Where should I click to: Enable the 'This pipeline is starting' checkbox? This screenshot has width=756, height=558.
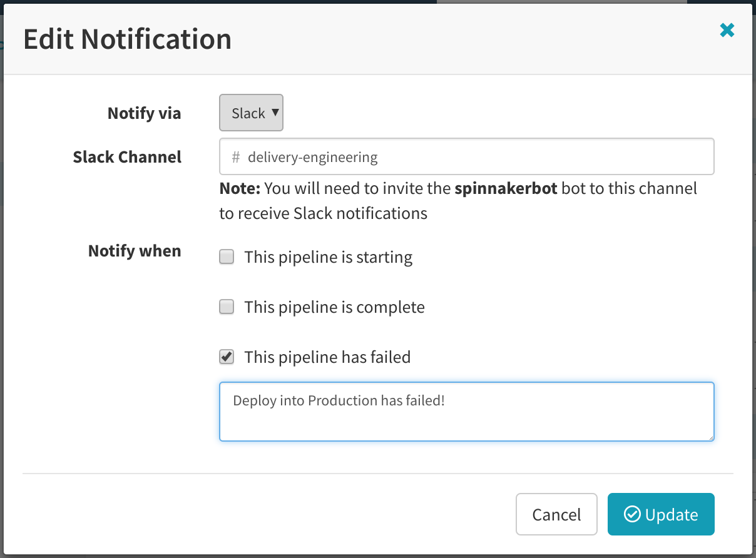pos(227,257)
